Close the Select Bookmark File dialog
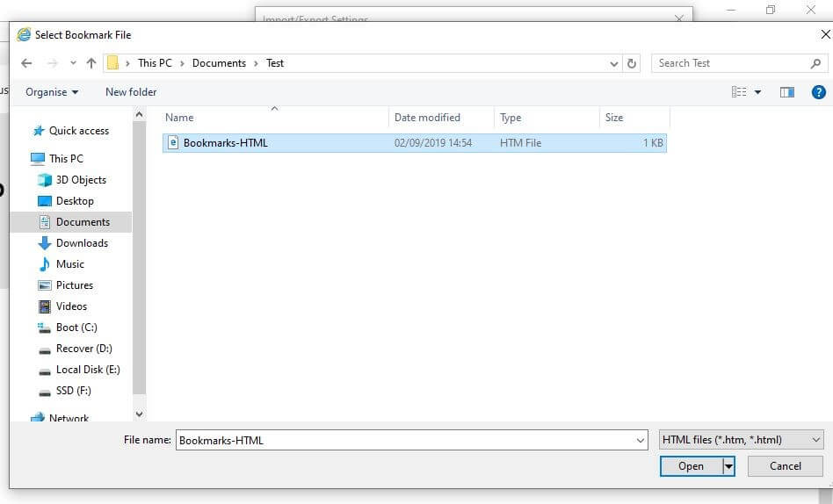833x504 pixels. (x=825, y=34)
